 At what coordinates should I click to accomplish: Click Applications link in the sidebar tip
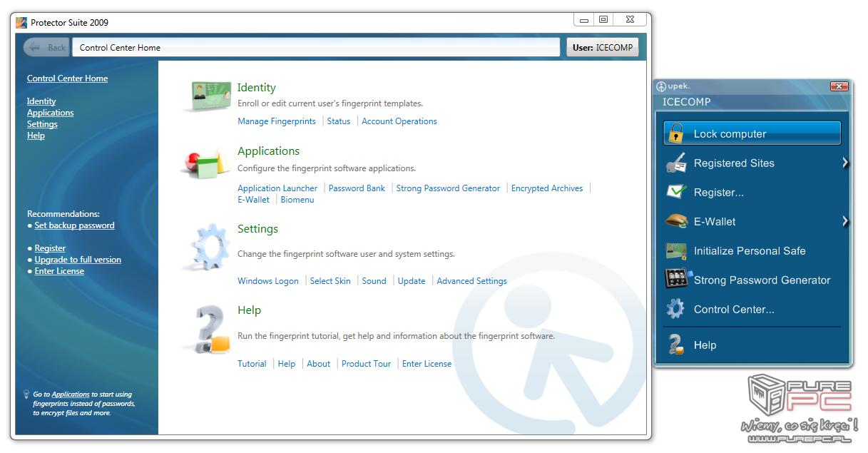coord(71,394)
